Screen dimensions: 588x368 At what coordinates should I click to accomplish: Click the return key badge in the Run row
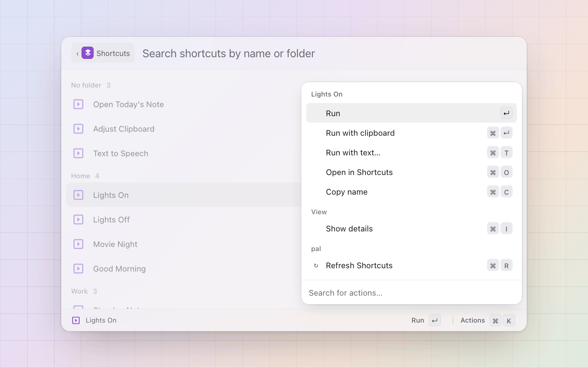click(x=506, y=113)
